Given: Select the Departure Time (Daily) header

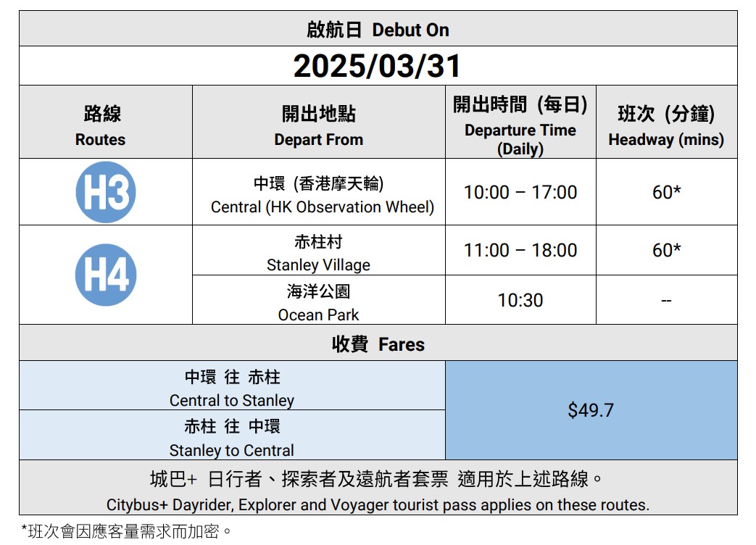Looking at the screenshot, I should click(x=520, y=126).
